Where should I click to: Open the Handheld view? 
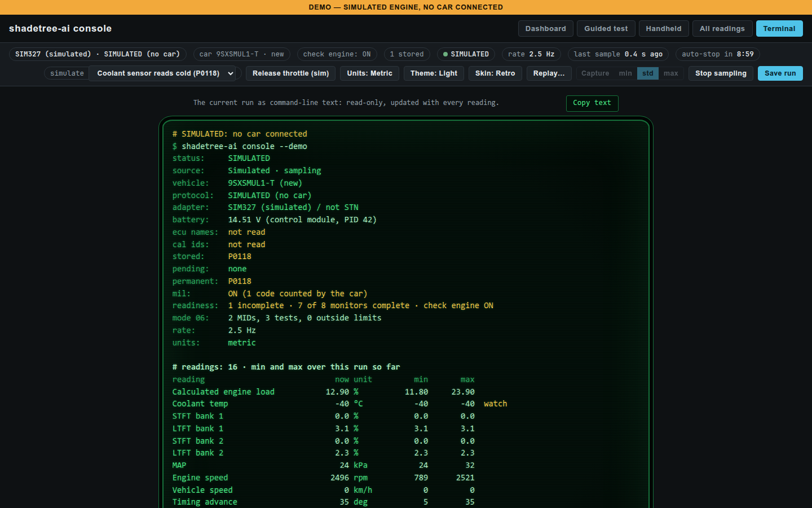(663, 29)
